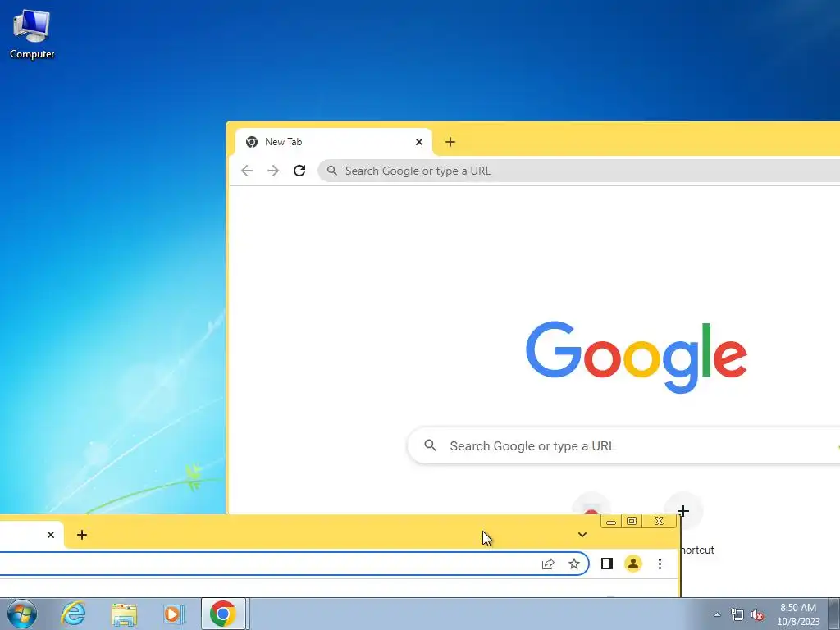The width and height of the screenshot is (840, 630).
Task: Open the three-dot Chrome menu in the front window
Action: (660, 564)
